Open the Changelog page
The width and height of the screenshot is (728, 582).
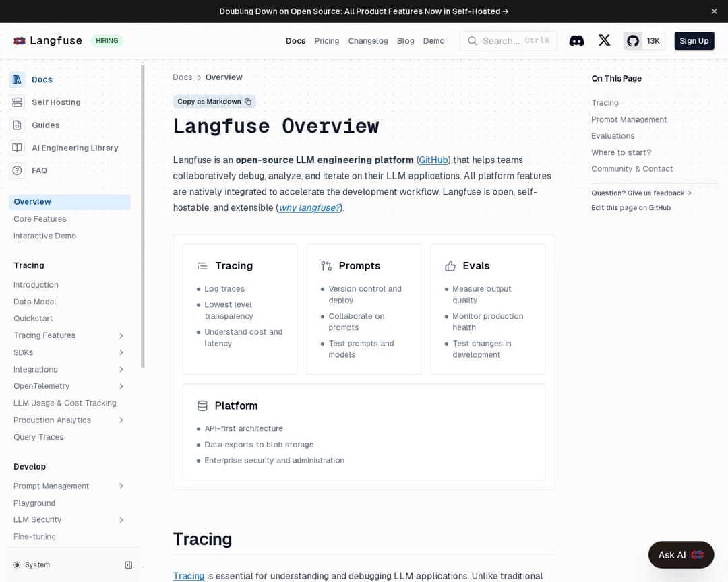[368, 41]
